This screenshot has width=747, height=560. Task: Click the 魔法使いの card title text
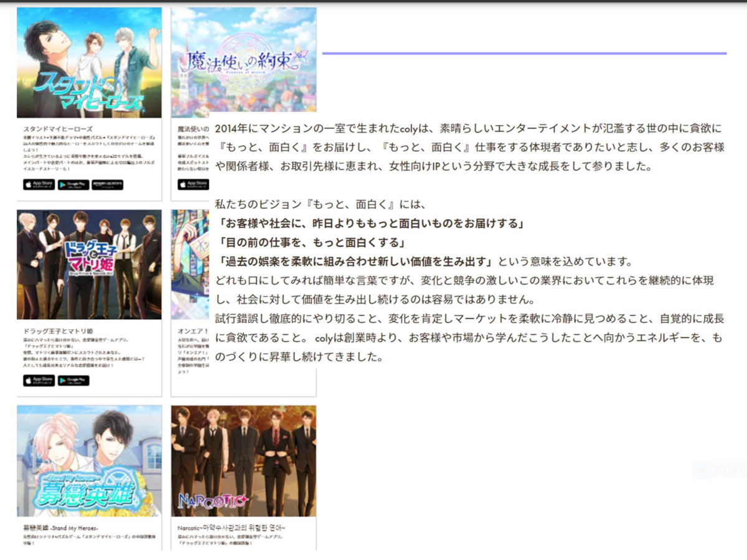pos(194,128)
